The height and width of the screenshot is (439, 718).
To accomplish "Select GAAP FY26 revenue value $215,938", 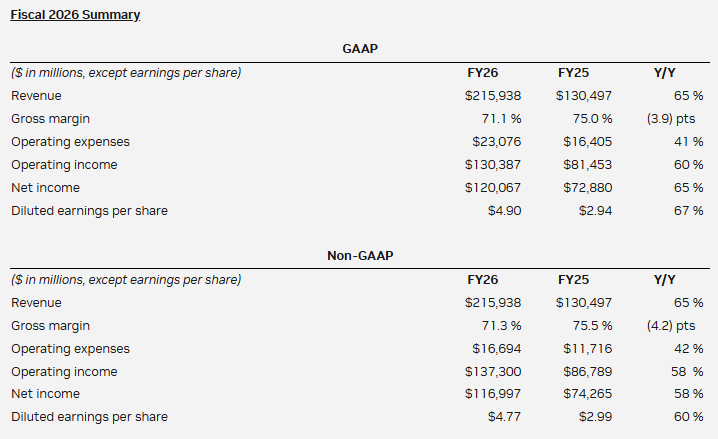I will [x=493, y=95].
